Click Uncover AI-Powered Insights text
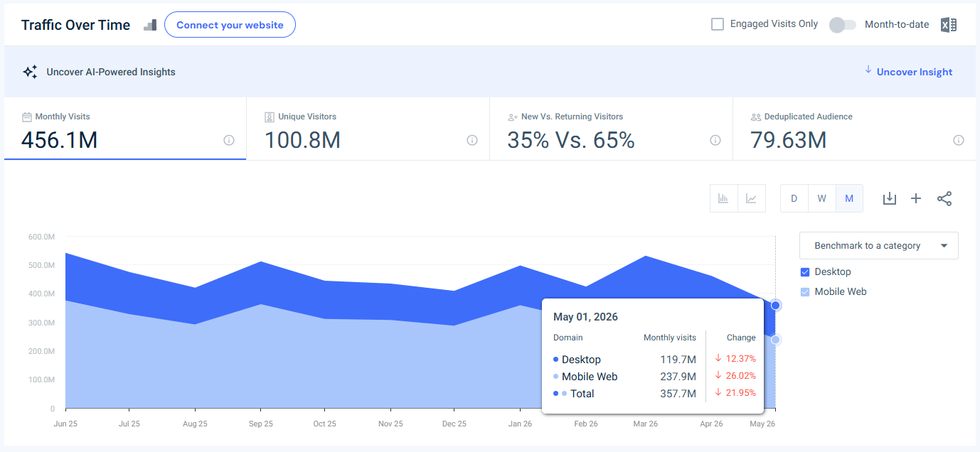This screenshot has width=980, height=452. coord(111,72)
